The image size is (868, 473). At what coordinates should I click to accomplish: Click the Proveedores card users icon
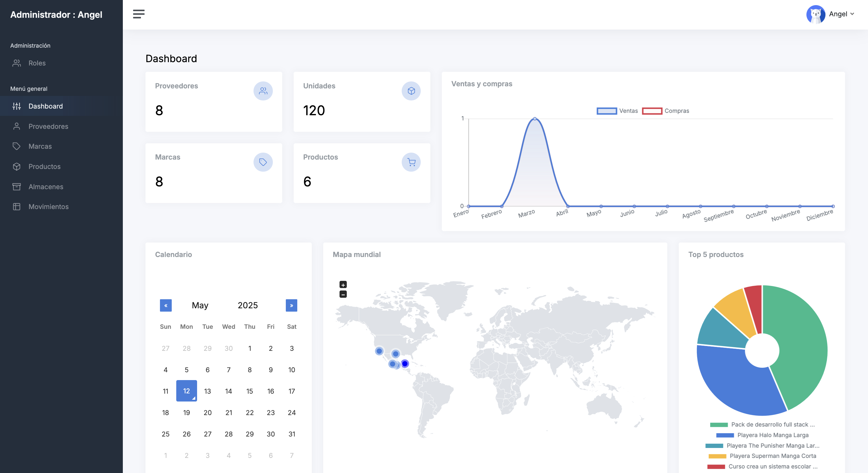coord(263,91)
